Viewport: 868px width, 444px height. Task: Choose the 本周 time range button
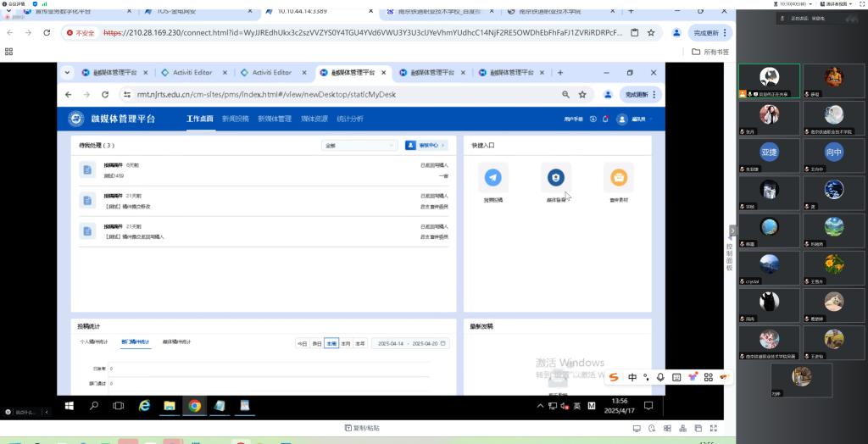click(x=331, y=343)
